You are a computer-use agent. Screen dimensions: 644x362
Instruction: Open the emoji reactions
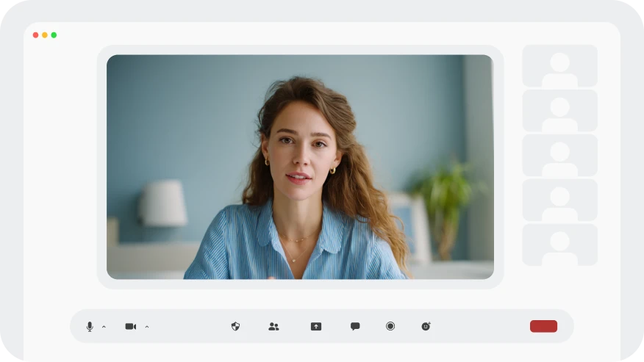[426, 326]
